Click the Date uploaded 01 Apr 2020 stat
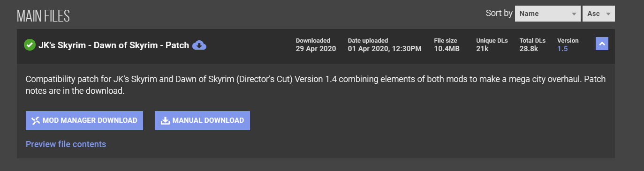 [385, 45]
